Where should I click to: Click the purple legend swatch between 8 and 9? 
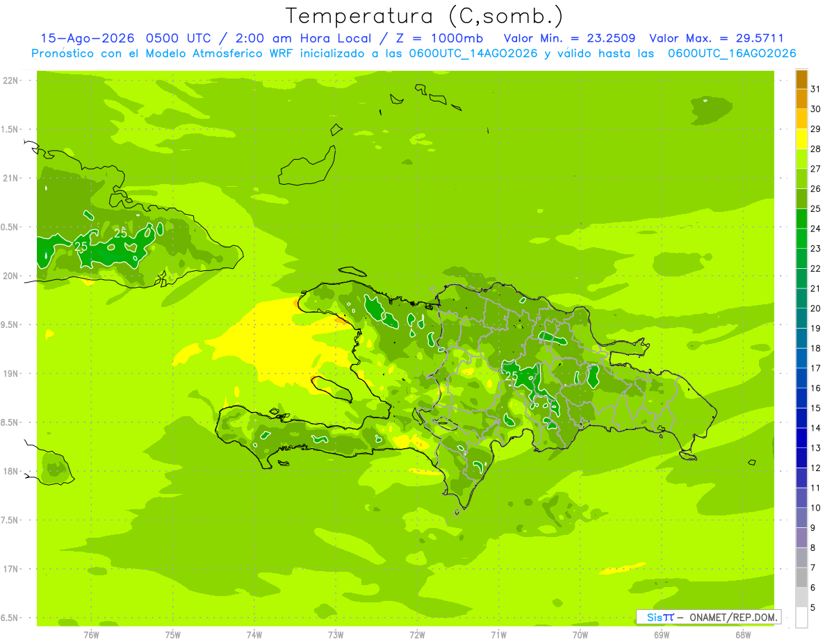point(801,538)
